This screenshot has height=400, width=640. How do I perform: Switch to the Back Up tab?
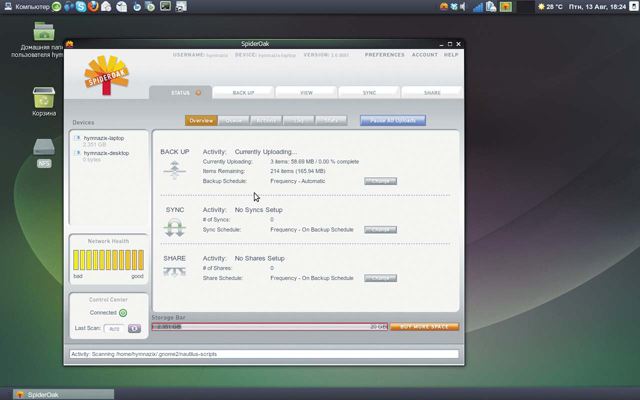pos(243,93)
